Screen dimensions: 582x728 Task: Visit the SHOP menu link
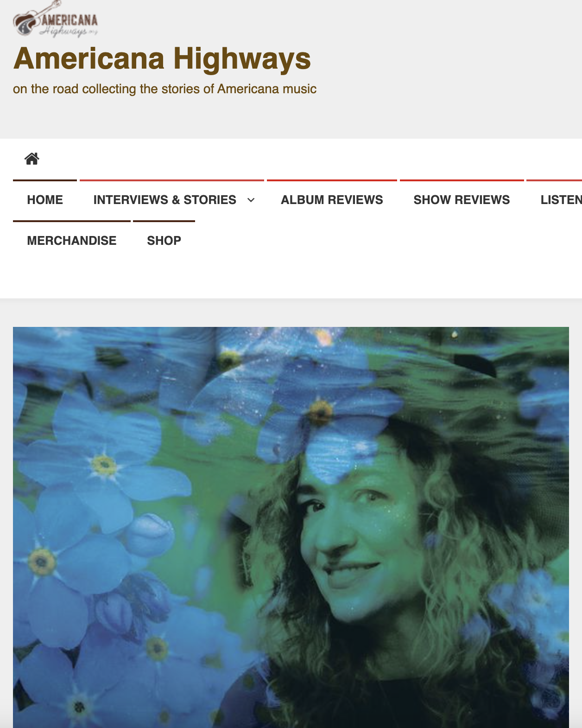click(164, 241)
